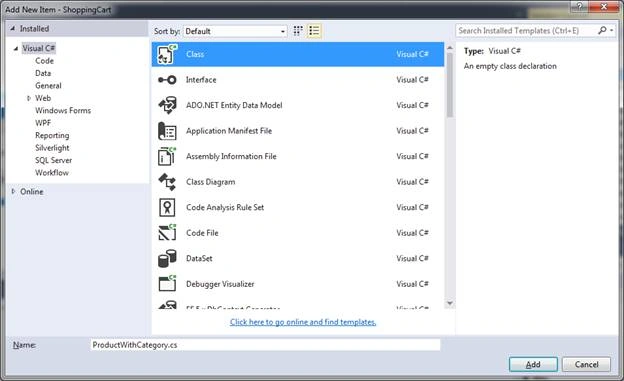Click the Assembly Information File icon

(x=167, y=156)
